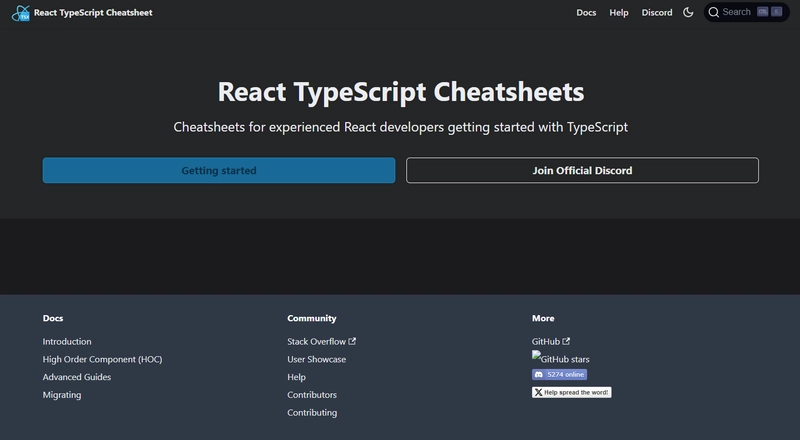
Task: Click the search magnifier icon
Action: point(714,12)
